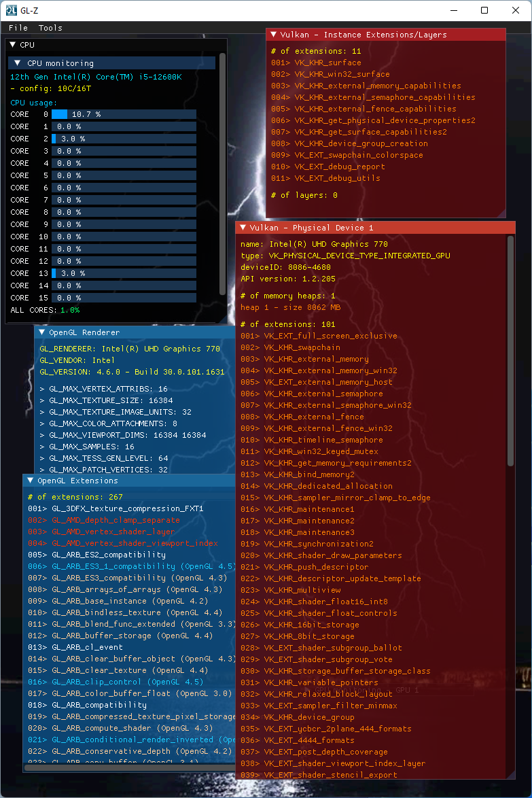Select GL_ARB_cl_event entry

75,647
